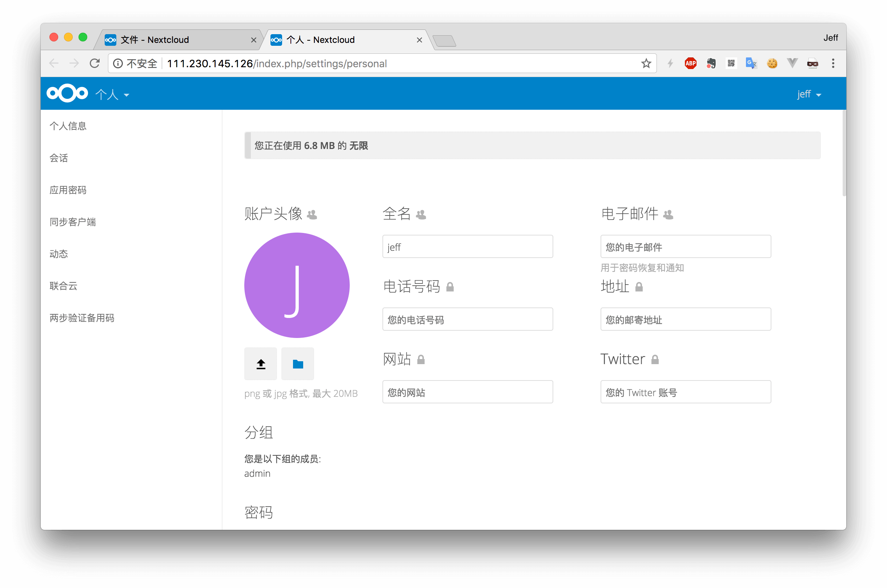Bookmark page with star icon

[x=646, y=63]
